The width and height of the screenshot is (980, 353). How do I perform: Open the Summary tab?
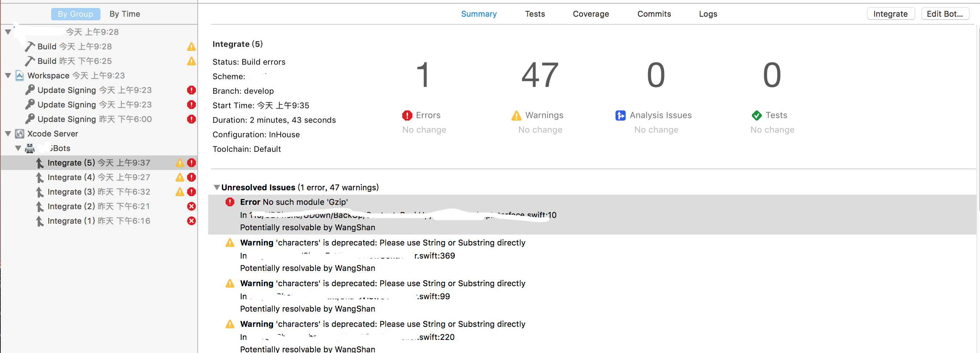(479, 14)
